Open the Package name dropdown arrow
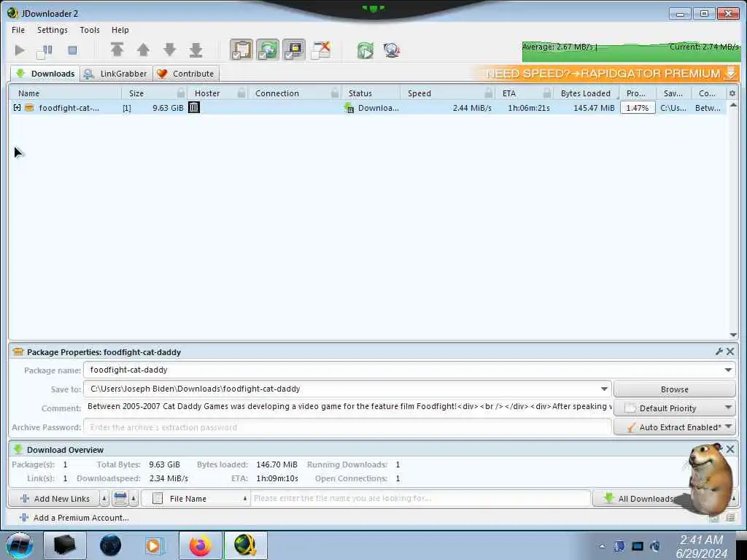Viewport: 747px width, 560px height. [728, 370]
